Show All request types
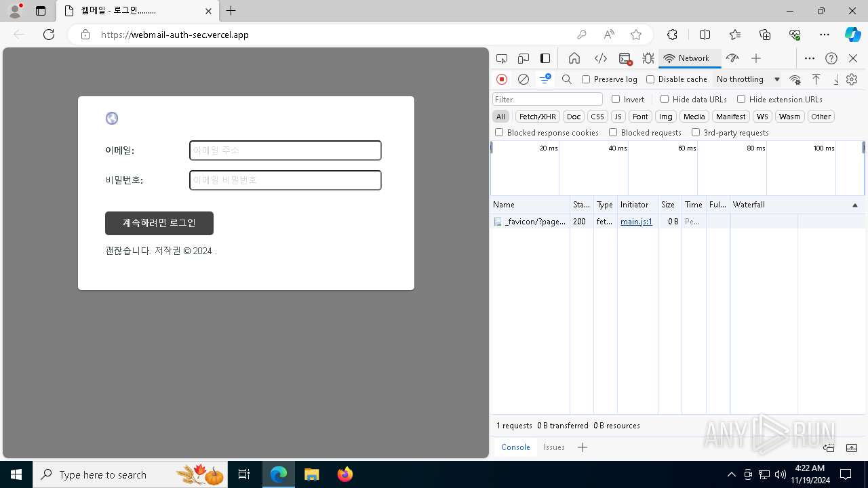Screen dimensions: 868x488 point(500,117)
